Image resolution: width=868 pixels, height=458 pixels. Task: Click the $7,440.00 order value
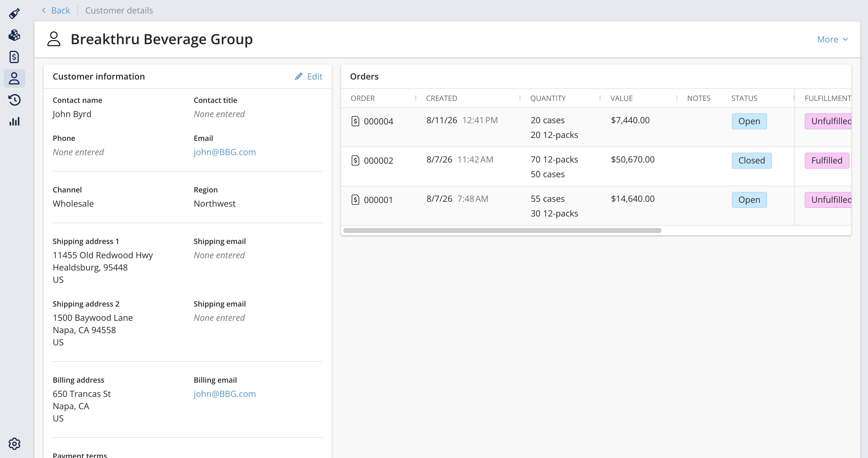[630, 121]
